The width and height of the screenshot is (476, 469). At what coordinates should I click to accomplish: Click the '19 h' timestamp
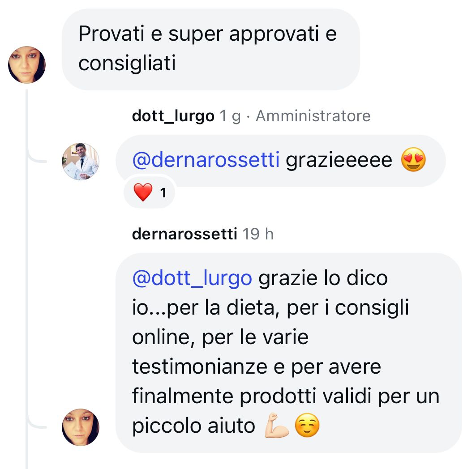(258, 234)
